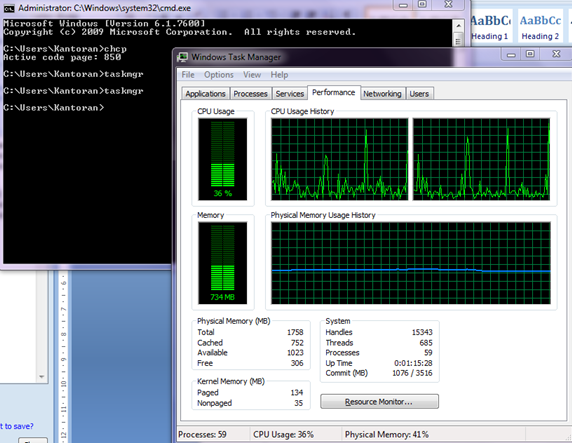Image resolution: width=572 pixels, height=443 pixels.
Task: Switch to the Users tab
Action: [x=419, y=94]
